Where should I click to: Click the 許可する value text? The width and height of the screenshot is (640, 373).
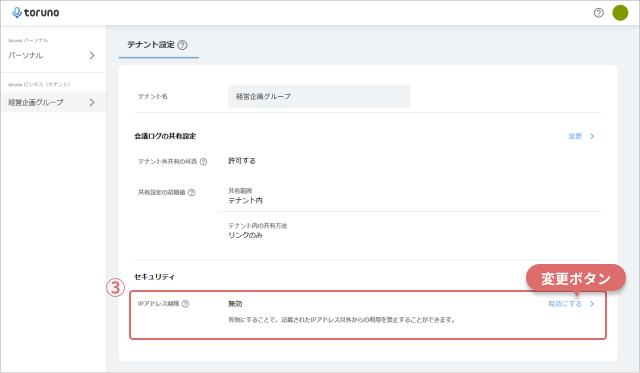(242, 161)
